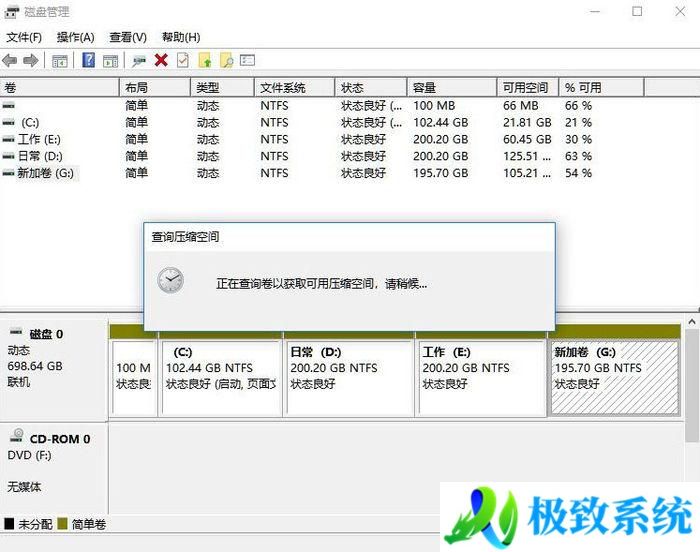Image resolution: width=700 pixels, height=552 pixels.
Task: Open the 操作(A) menu
Action: (75, 37)
